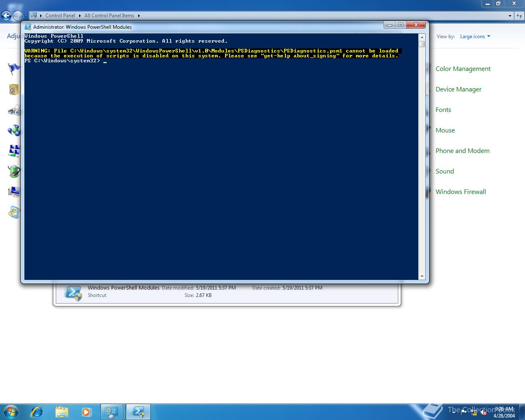Click the 'Date modified: 5/19/2011 5:37 PM' text
This screenshot has width=525, height=420.
199,288
